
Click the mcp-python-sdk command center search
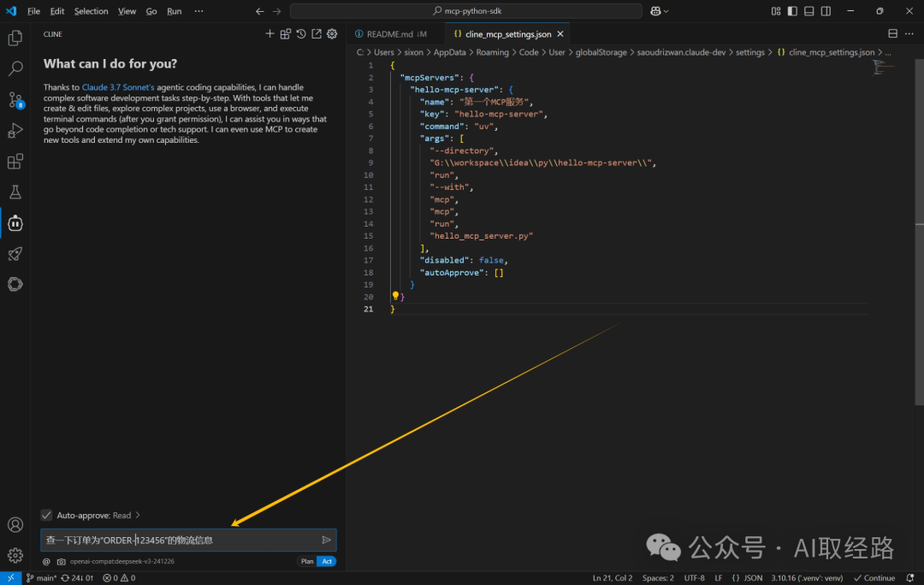click(466, 11)
